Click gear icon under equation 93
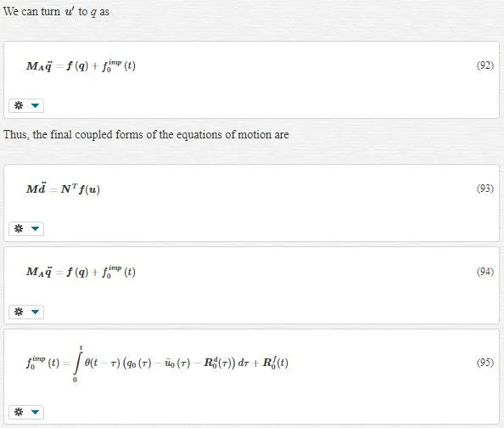Image resolution: width=504 pixels, height=428 pixels. [x=19, y=228]
